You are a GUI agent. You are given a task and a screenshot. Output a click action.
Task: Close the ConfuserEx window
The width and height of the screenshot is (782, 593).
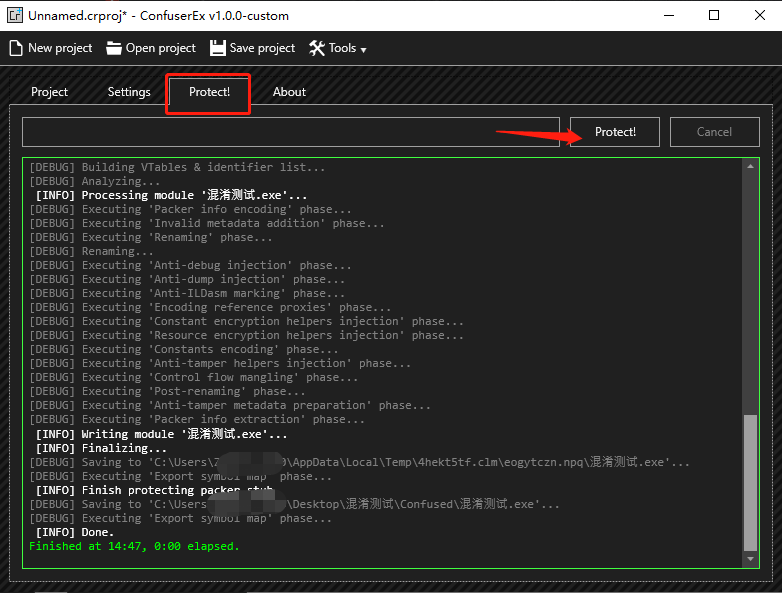point(760,15)
